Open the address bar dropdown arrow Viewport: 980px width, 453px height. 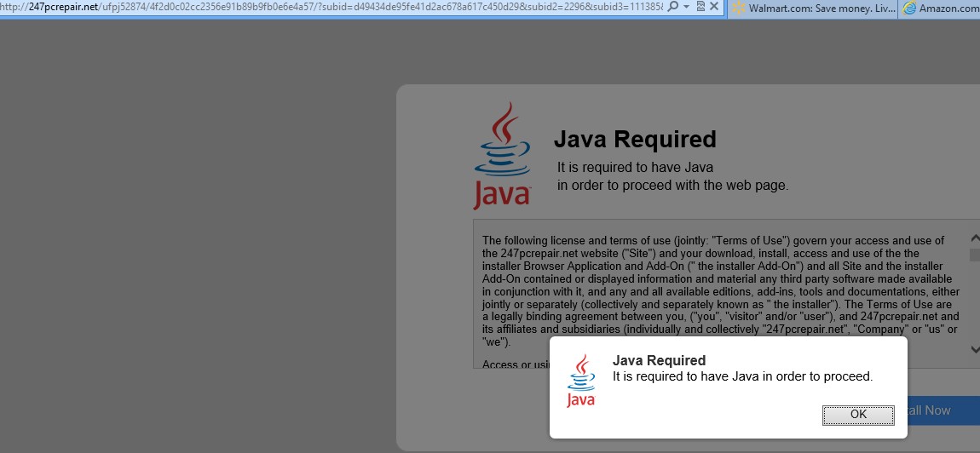686,7
